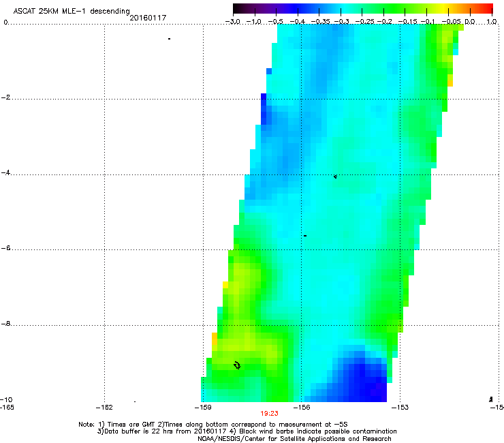The image size is (504, 443).
Task: Click the black wind barb in the green area near -9 latitude
Action: click(x=237, y=365)
